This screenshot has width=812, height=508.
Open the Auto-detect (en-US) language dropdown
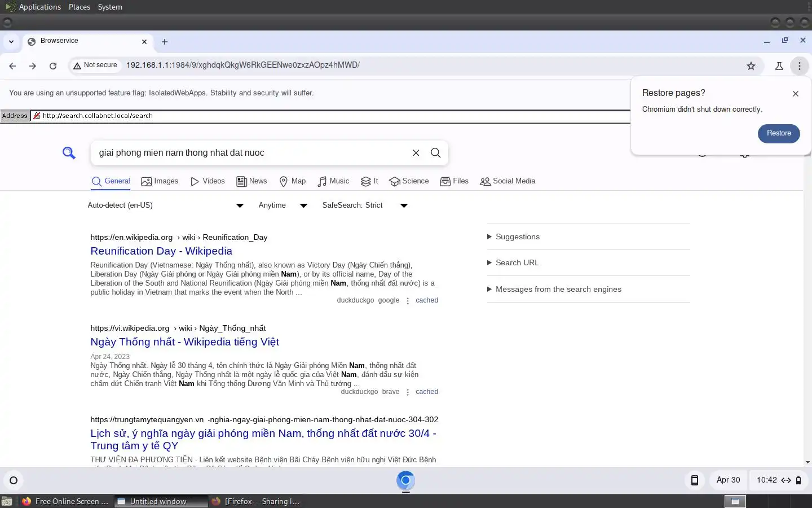click(166, 205)
